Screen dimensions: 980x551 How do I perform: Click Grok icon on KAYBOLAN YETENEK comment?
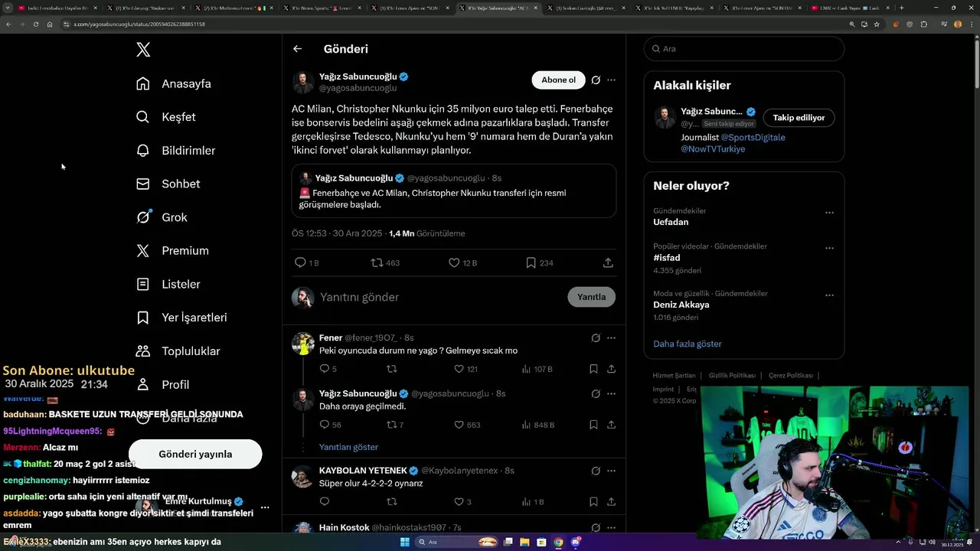coord(596,470)
